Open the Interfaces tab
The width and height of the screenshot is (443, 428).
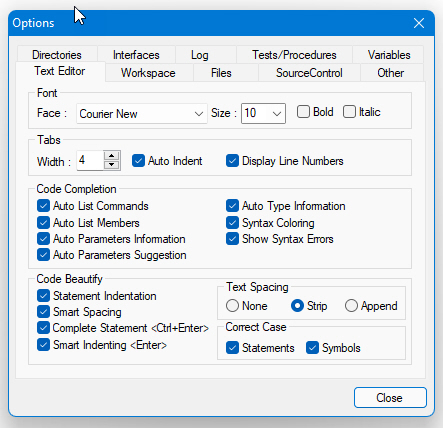136,55
